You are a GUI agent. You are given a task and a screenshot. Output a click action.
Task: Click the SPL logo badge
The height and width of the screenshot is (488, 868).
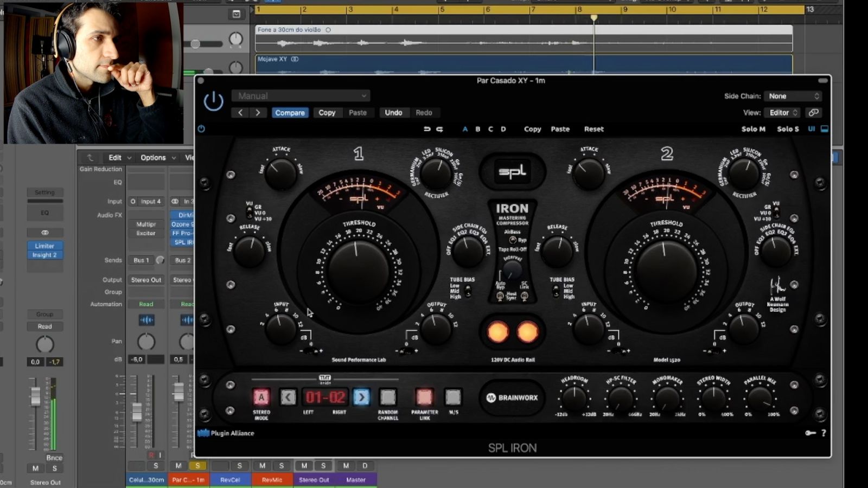[512, 171]
